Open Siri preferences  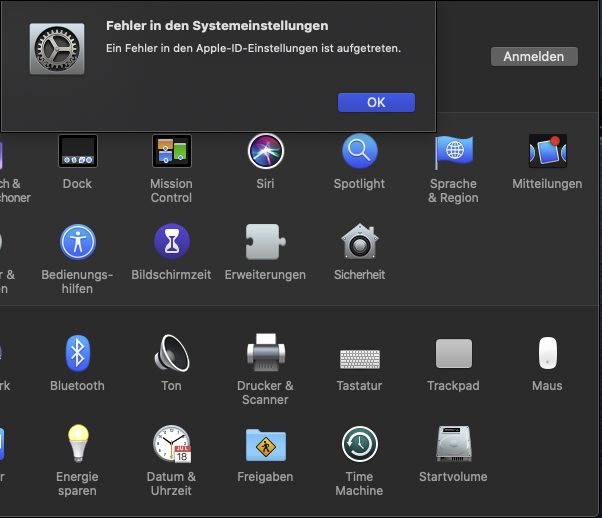266,152
